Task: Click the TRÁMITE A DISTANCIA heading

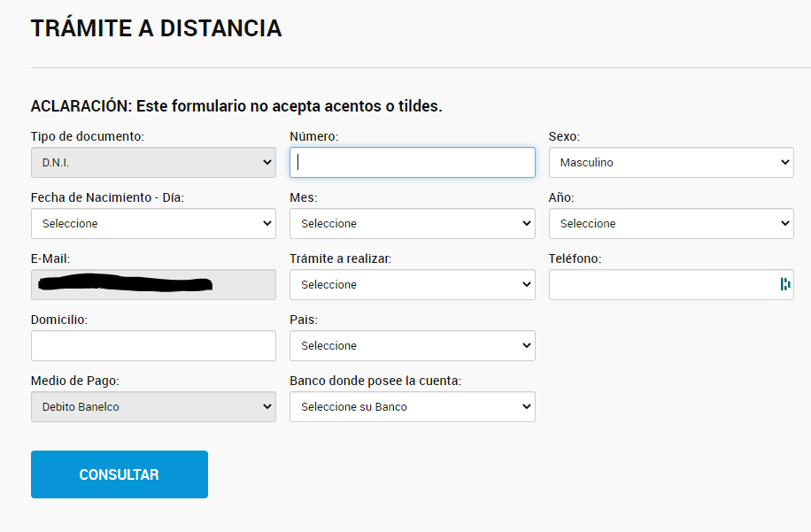Action: pyautogui.click(x=156, y=28)
